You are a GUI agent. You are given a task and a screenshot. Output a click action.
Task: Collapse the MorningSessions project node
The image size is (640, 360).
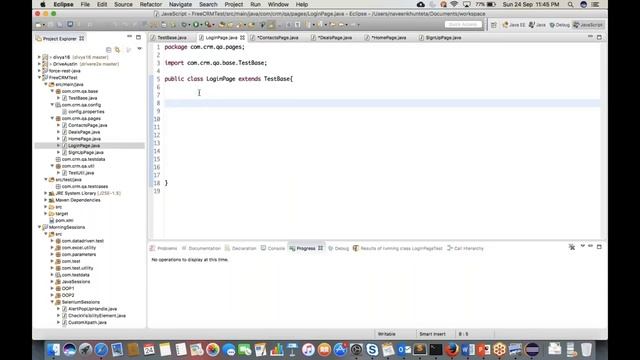point(40,227)
